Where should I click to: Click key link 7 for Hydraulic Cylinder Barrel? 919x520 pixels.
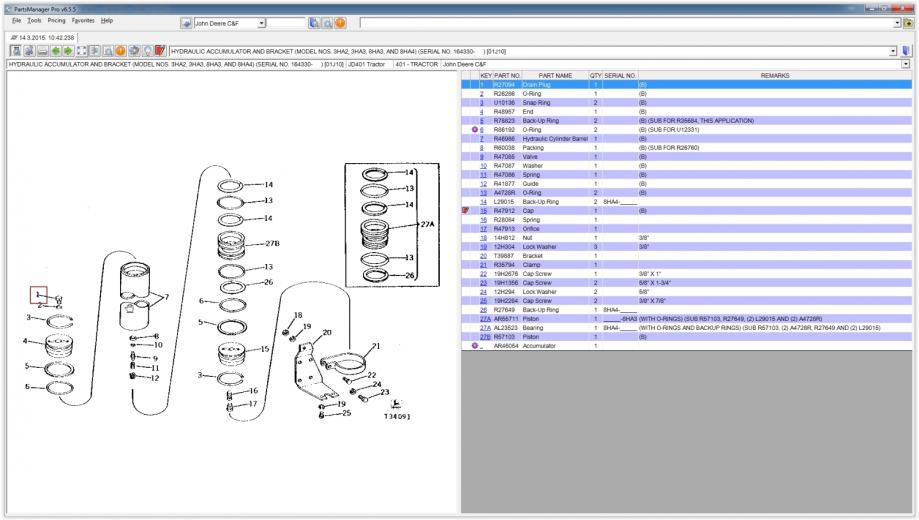(484, 138)
